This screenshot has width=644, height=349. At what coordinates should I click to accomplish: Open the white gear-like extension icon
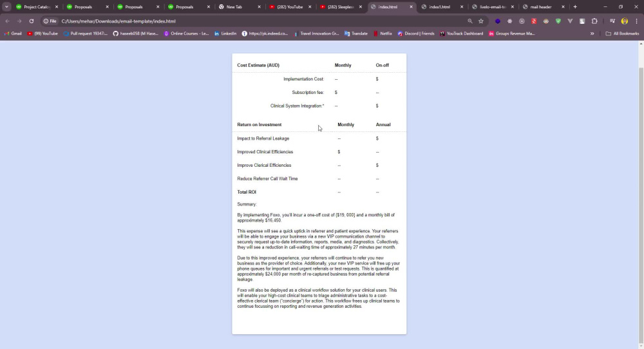509,21
